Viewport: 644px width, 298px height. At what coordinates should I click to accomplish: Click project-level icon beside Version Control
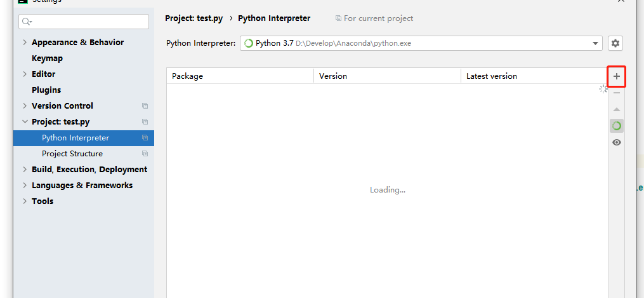(x=145, y=105)
